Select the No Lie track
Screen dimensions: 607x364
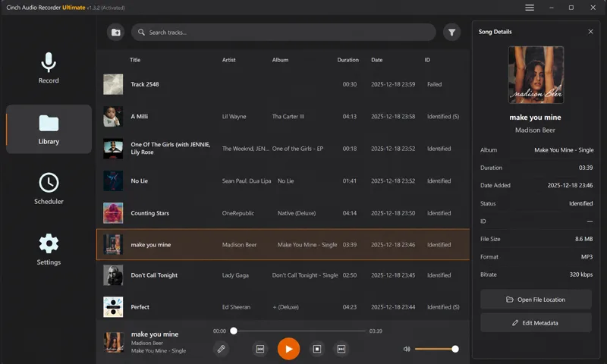tap(283, 181)
